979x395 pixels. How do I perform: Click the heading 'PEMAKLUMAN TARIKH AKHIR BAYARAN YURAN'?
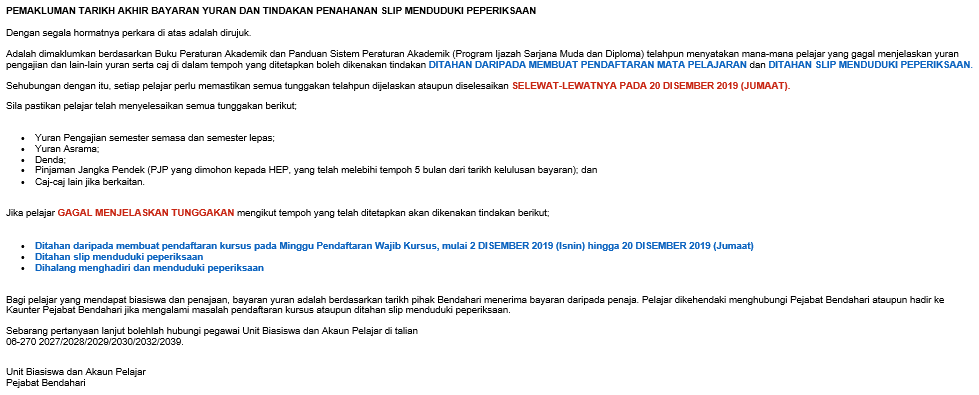(271, 11)
